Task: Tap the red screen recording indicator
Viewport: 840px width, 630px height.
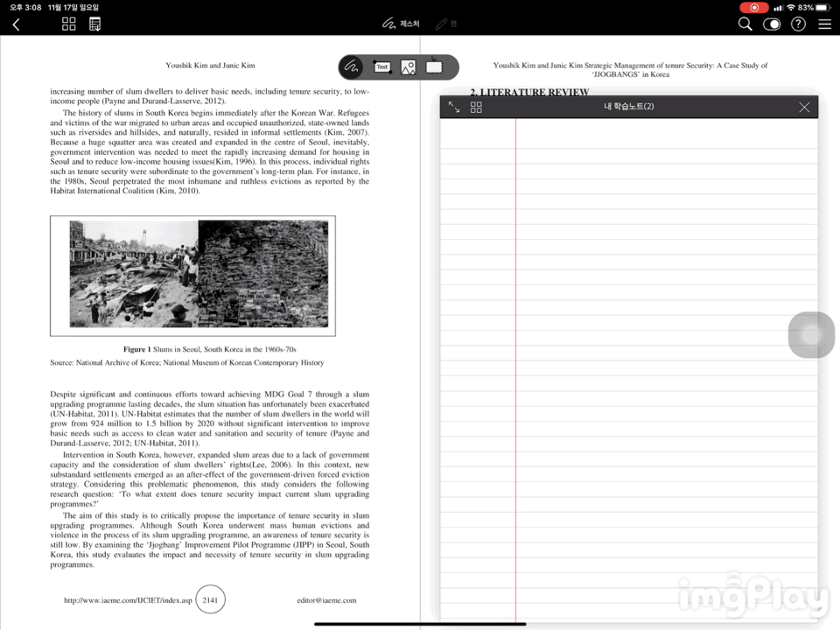Action: tap(753, 8)
